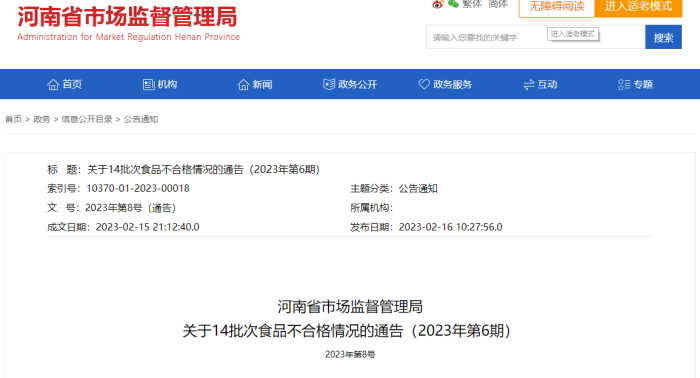Click the centered article heading 河南省市场监督管理局
700x378 pixels.
350,307
